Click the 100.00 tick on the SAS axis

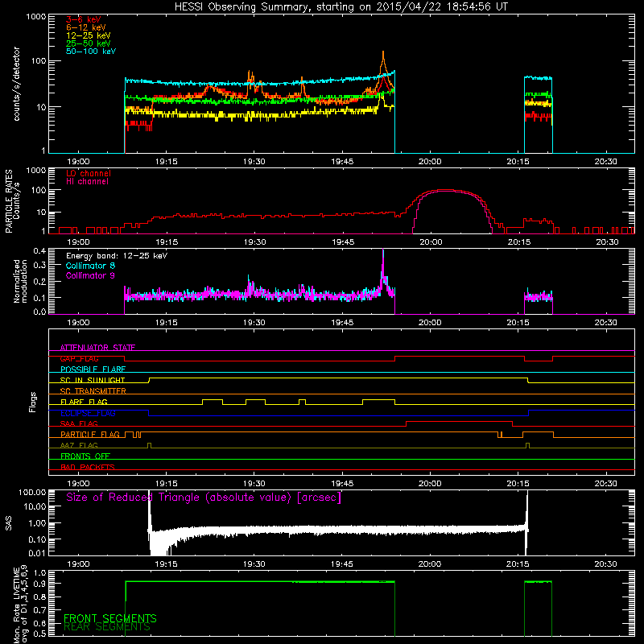(x=32, y=493)
